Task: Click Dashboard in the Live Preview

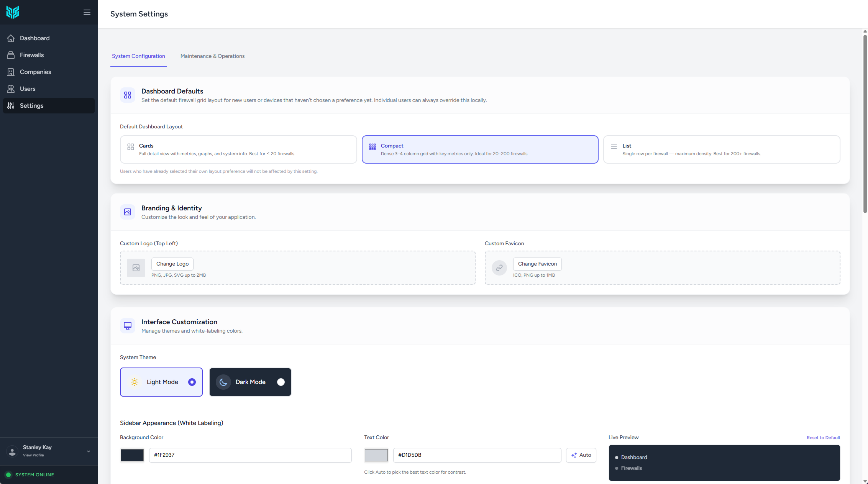Action: (634, 458)
